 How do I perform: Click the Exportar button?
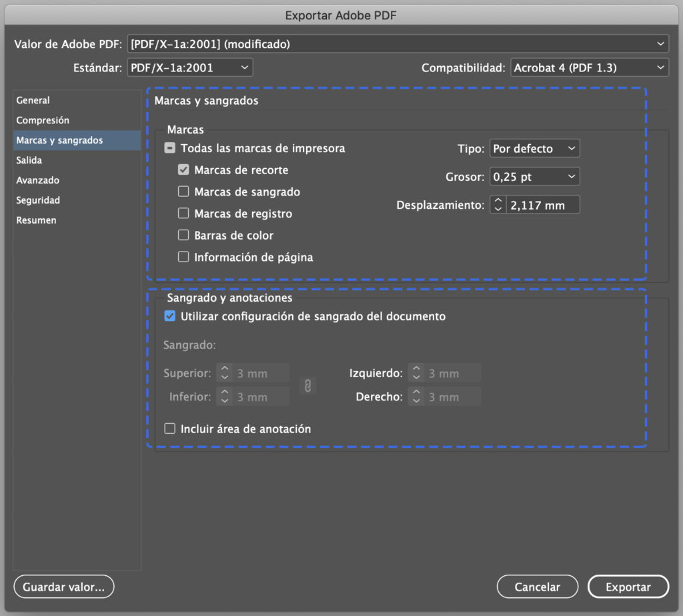point(628,587)
